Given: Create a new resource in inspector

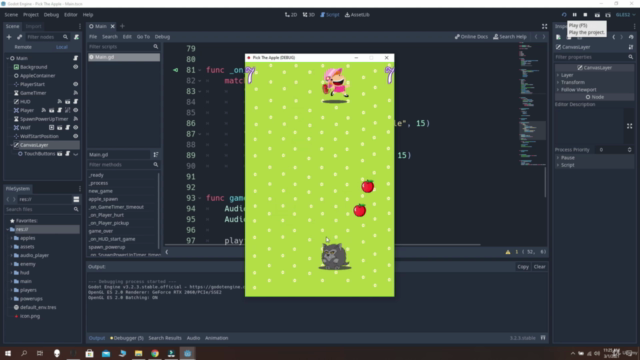Looking at the screenshot, I should 558,37.
